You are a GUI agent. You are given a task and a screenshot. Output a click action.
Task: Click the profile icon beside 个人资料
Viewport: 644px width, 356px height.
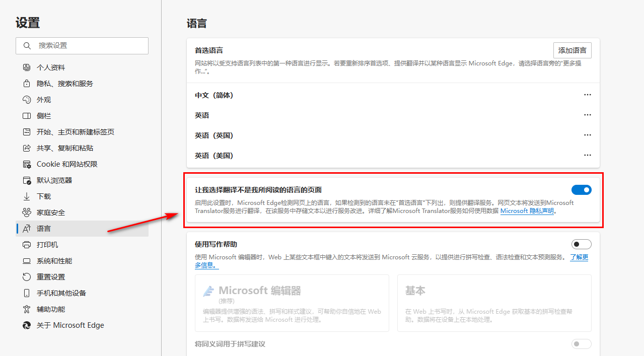[27, 67]
